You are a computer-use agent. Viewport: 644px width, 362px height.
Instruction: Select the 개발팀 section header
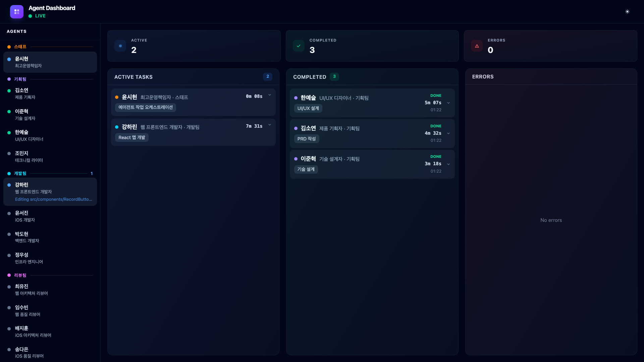pos(20,174)
